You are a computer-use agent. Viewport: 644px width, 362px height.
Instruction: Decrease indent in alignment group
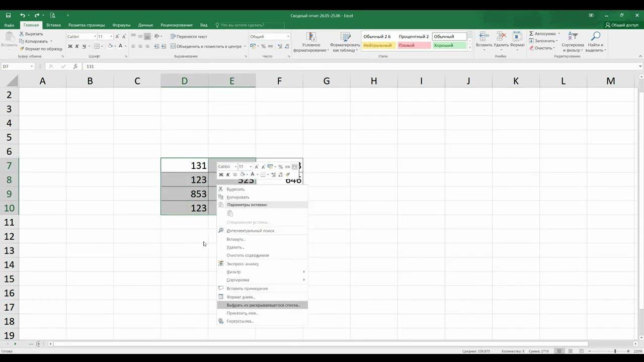click(156, 46)
